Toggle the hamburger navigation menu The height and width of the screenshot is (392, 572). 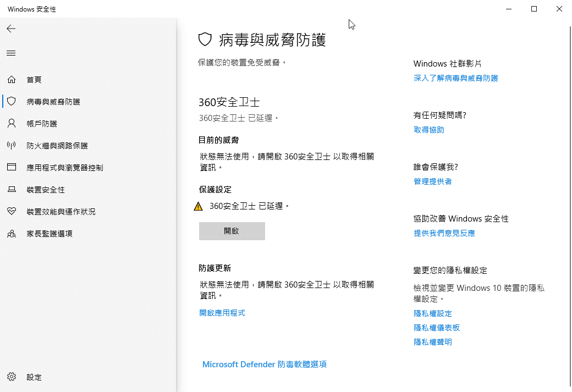(x=11, y=53)
